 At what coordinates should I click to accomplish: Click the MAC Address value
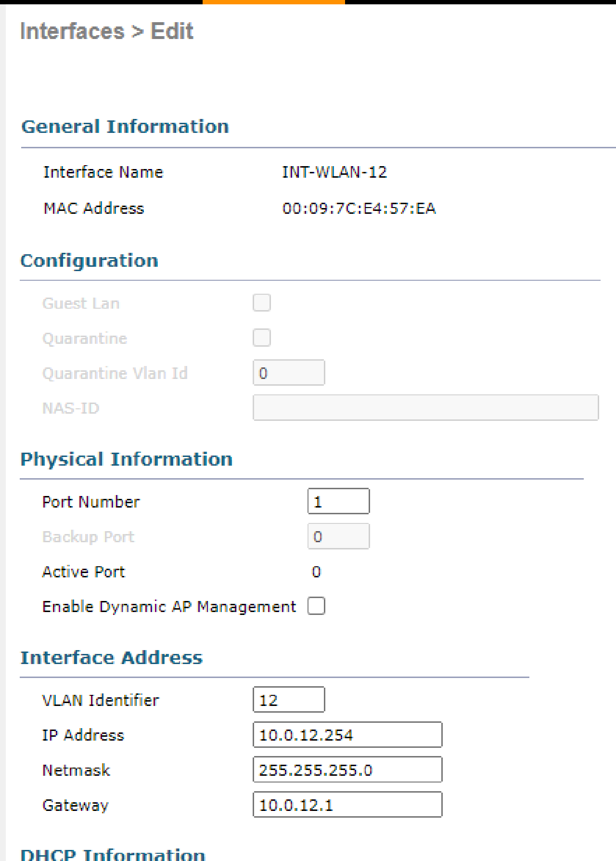click(x=359, y=208)
